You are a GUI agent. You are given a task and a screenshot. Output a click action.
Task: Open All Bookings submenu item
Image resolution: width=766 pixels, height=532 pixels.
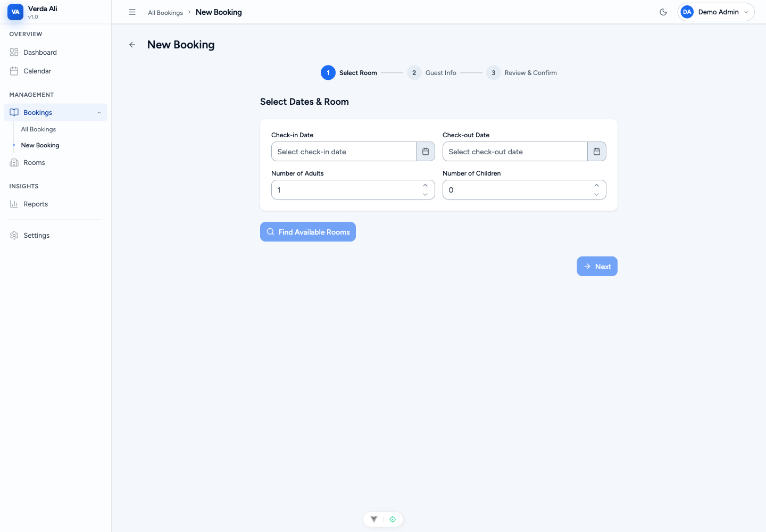click(x=38, y=129)
